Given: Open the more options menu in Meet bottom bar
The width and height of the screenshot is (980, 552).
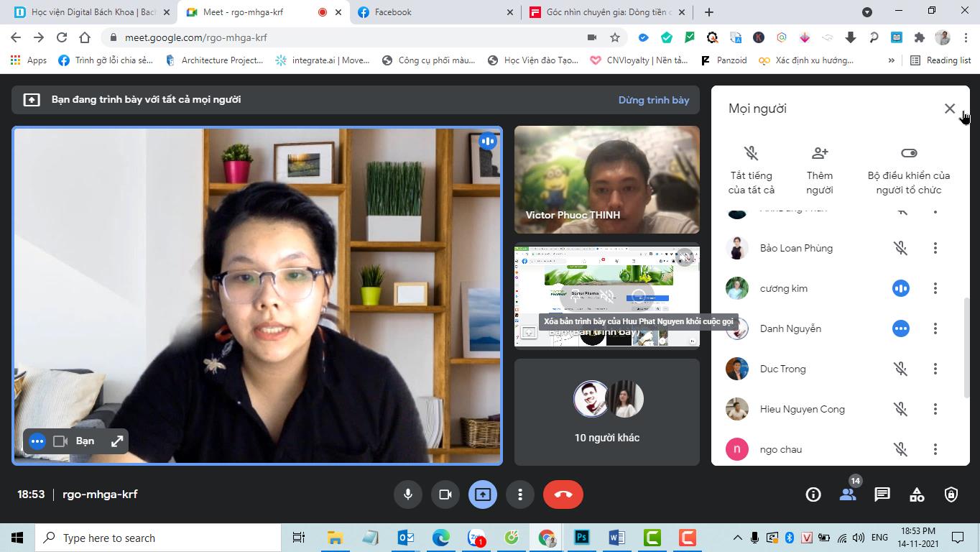Looking at the screenshot, I should coord(520,494).
